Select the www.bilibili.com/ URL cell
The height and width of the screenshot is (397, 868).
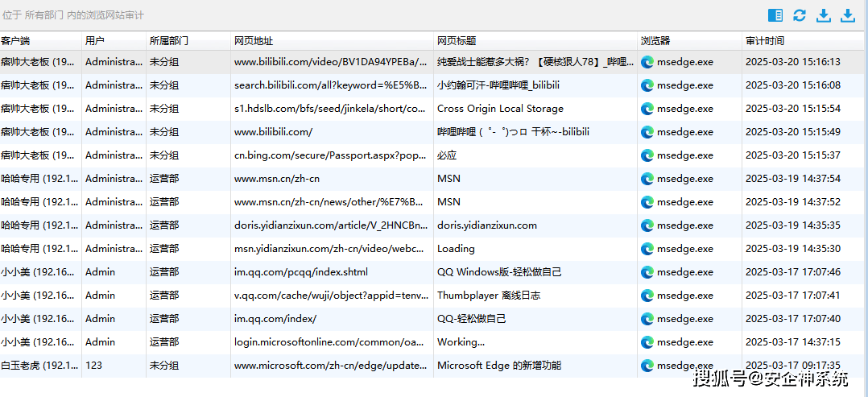coord(332,132)
